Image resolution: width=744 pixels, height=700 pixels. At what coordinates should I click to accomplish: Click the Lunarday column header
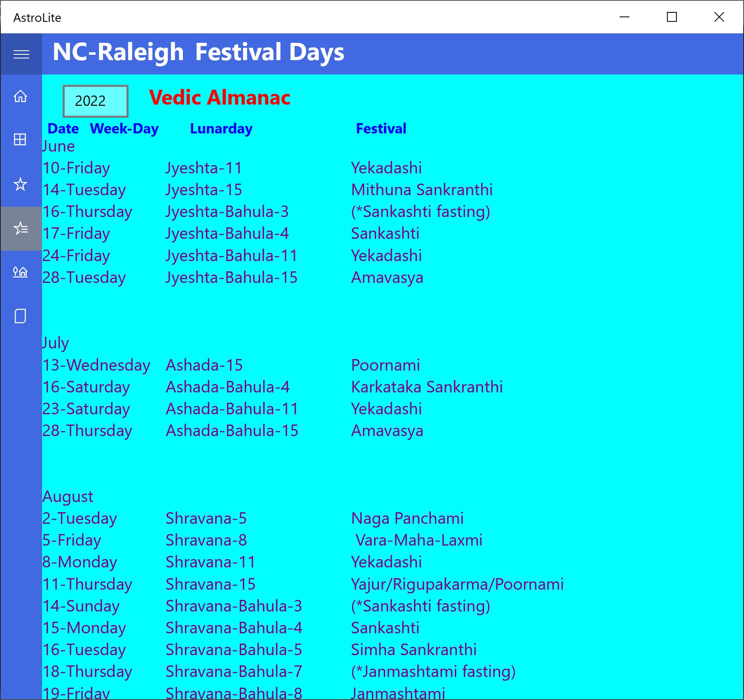pyautogui.click(x=221, y=128)
